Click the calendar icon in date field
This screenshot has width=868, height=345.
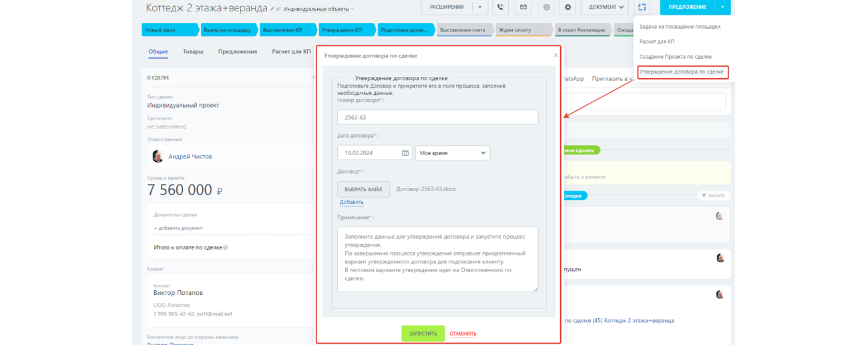(405, 153)
